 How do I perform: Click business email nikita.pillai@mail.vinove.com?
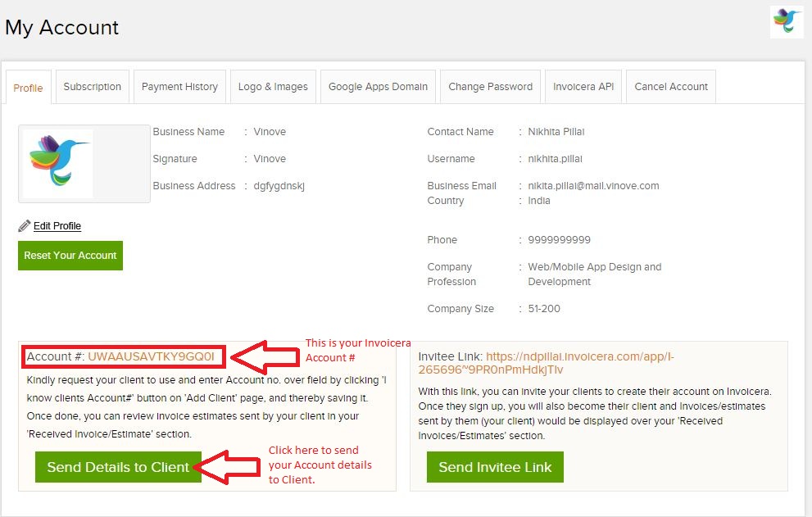point(593,185)
